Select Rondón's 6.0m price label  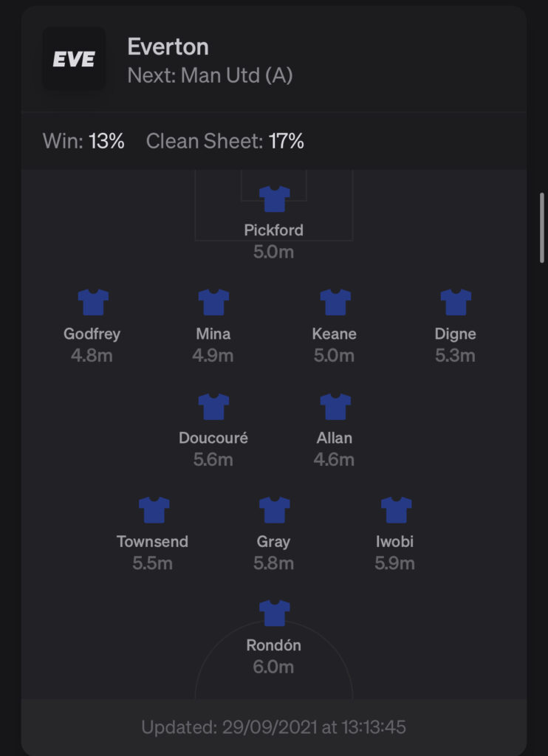273,667
